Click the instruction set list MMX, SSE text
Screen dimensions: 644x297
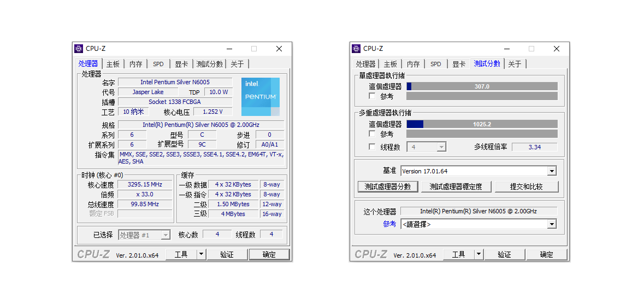[201, 158]
